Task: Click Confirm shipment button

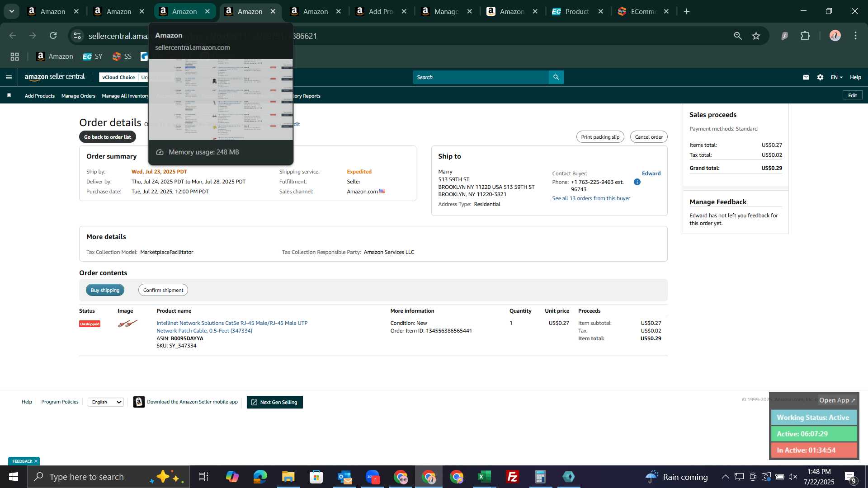Action: [x=163, y=290]
